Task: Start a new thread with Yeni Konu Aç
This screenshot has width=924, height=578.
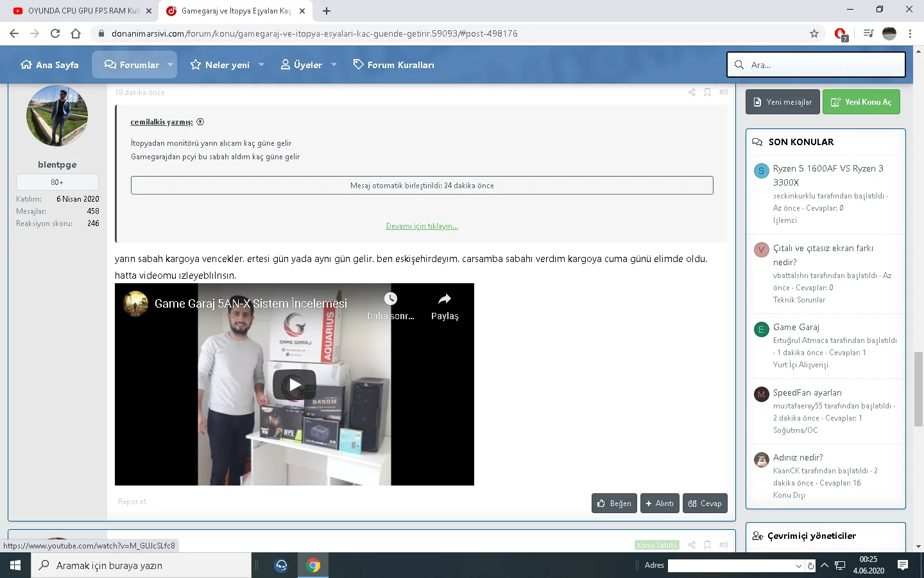Action: [861, 102]
